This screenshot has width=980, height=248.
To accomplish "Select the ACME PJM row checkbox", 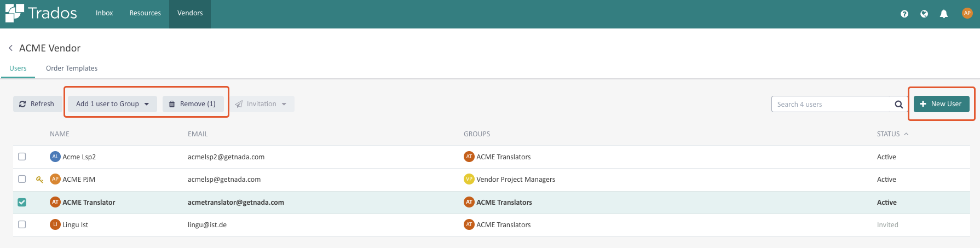I will (x=22, y=179).
